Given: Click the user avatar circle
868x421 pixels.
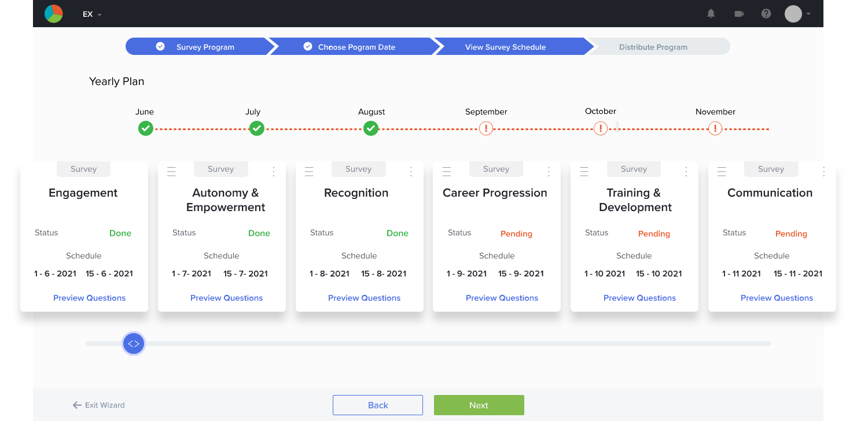Looking at the screenshot, I should (793, 14).
